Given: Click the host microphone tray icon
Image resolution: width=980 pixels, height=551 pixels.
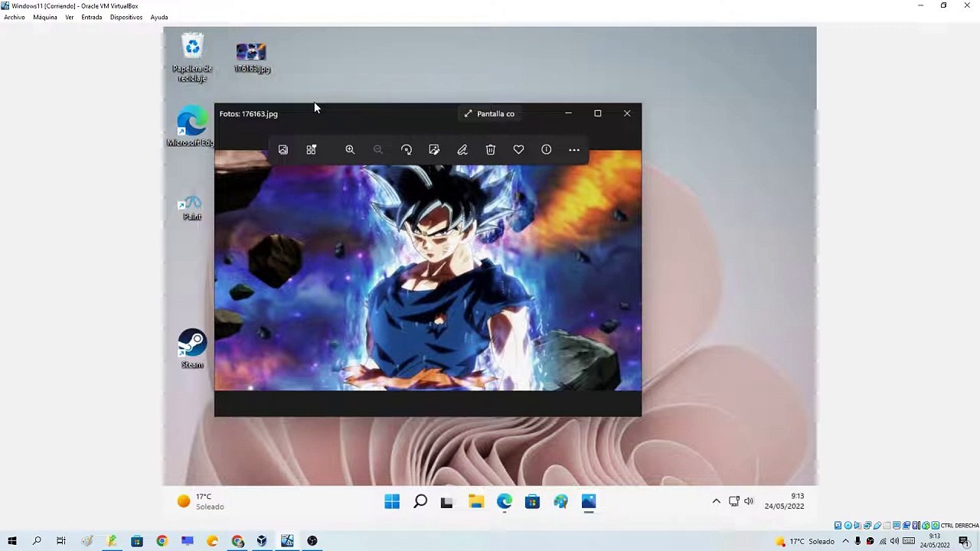Looking at the screenshot, I should pyautogui.click(x=857, y=541).
